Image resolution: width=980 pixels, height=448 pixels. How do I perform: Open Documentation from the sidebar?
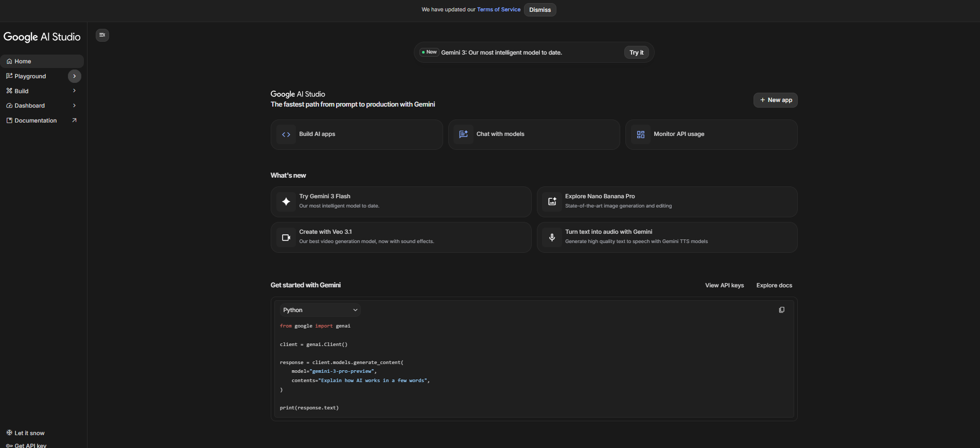(x=36, y=120)
